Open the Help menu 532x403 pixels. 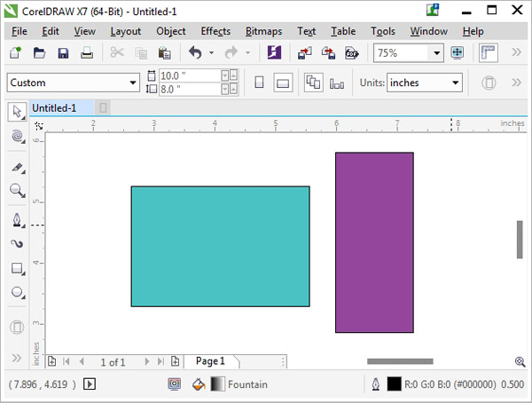pos(473,31)
